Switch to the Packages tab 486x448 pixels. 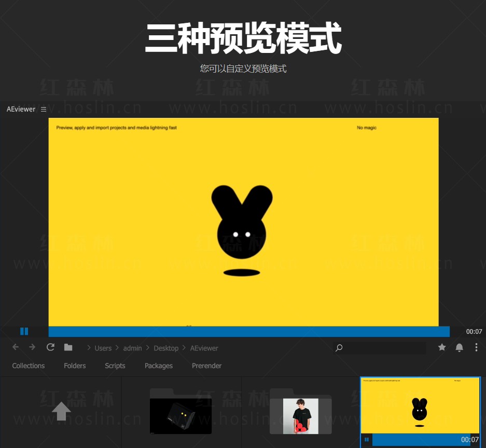pyautogui.click(x=158, y=366)
